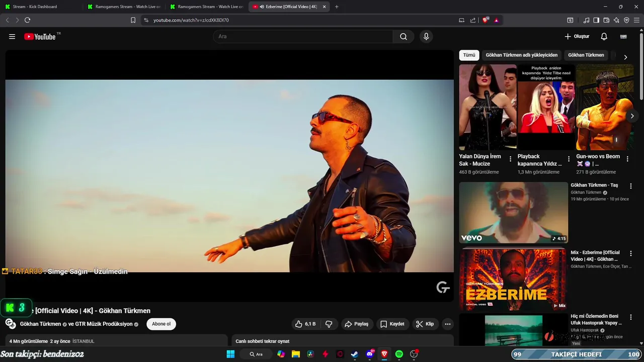644x362 pixels.
Task: Select Gökhan Türkmen adlı yükleyiciden chip
Action: tap(522, 55)
